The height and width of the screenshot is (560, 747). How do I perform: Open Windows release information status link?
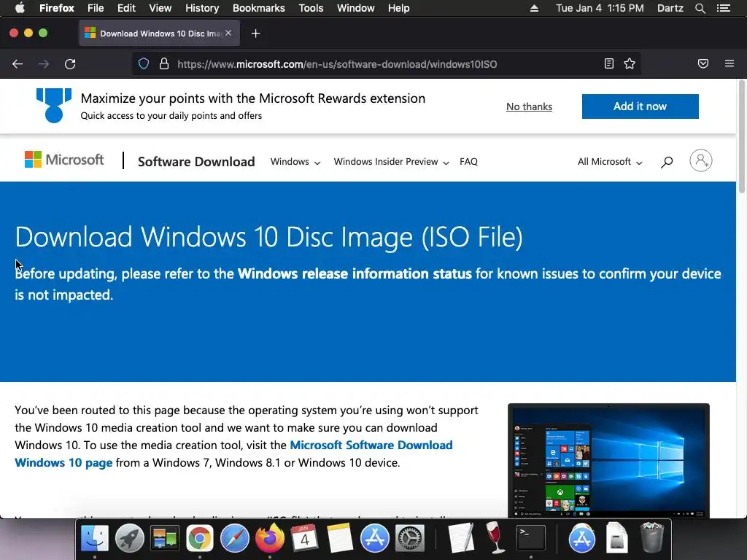point(355,274)
